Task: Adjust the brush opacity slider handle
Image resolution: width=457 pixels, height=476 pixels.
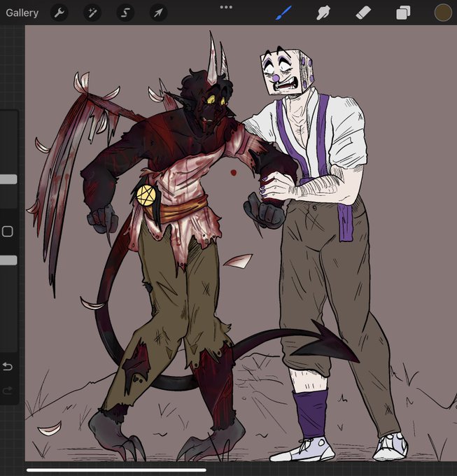Action: [x=8, y=260]
